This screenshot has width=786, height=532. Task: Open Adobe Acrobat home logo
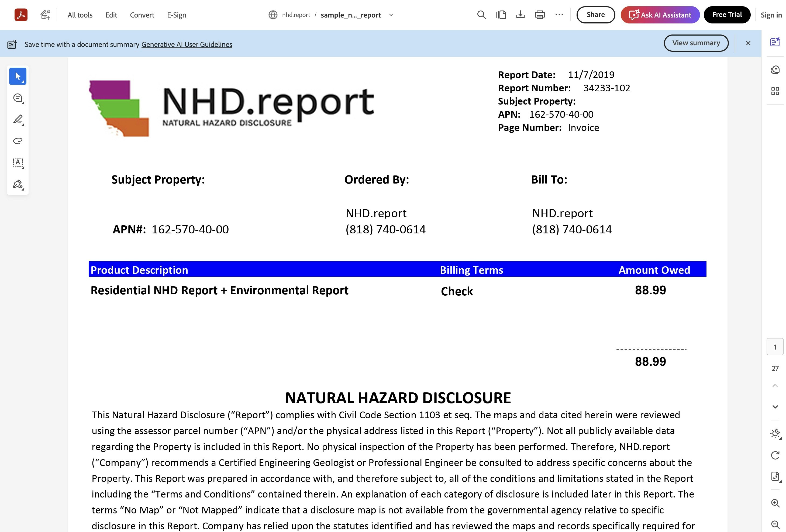(x=21, y=15)
